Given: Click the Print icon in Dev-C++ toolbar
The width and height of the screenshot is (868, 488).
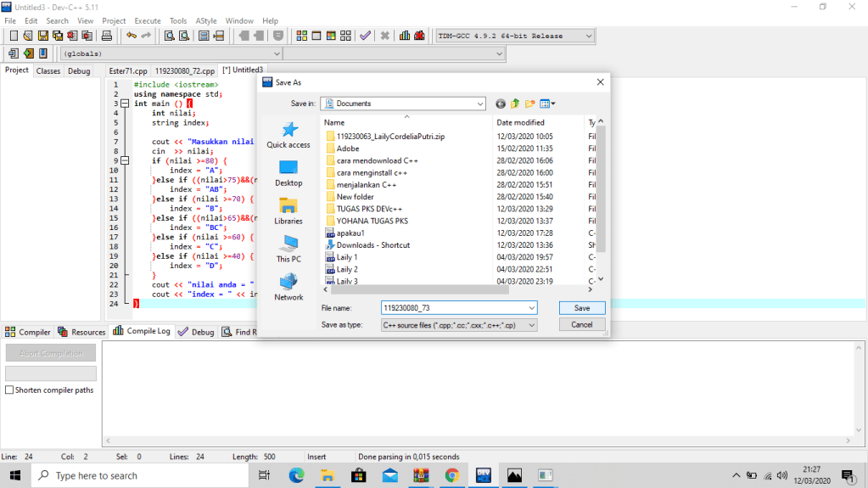Looking at the screenshot, I should [107, 36].
